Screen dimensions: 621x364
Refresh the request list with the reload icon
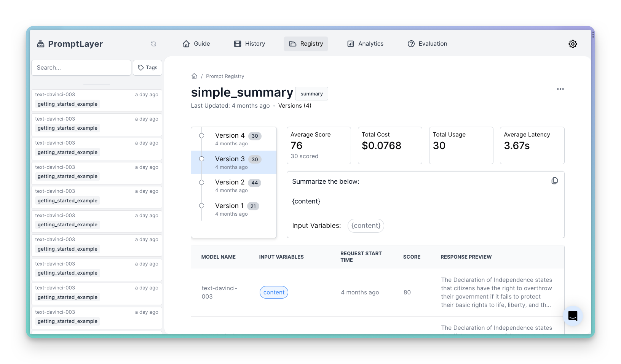153,44
